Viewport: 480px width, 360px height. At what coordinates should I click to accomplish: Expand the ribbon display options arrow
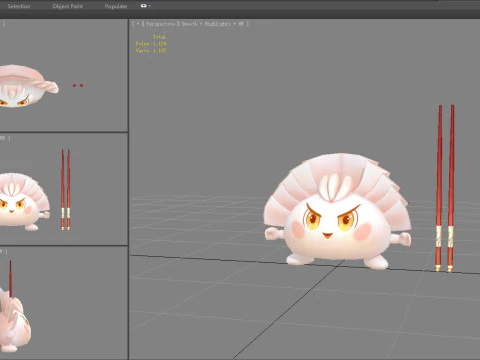pyautogui.click(x=150, y=6)
